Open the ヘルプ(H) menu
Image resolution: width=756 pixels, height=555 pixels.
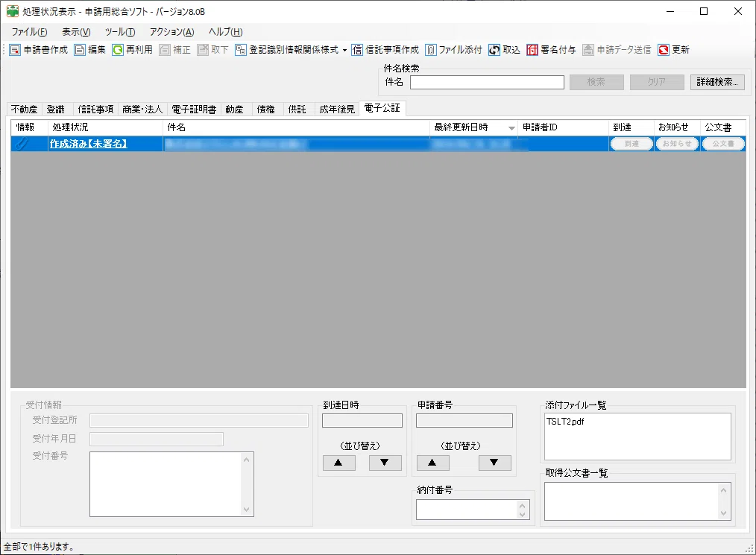[x=226, y=32]
